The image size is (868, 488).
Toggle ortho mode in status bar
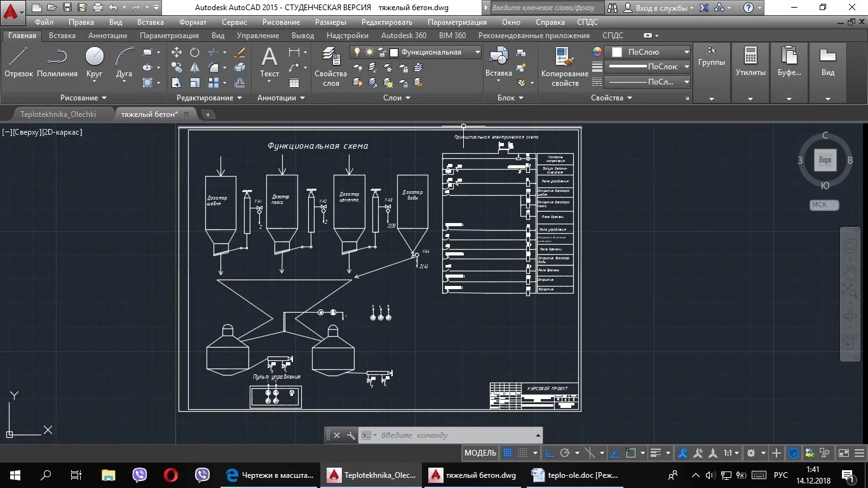coord(548,453)
